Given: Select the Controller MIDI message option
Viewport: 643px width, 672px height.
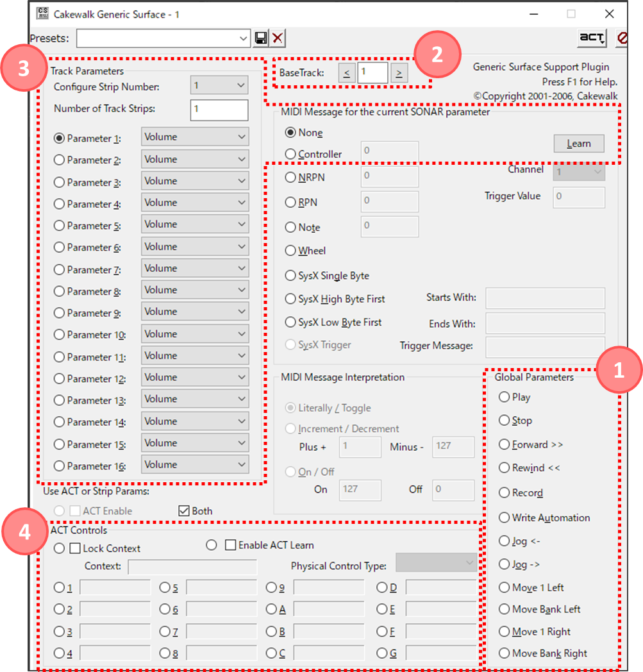Looking at the screenshot, I should [x=290, y=154].
